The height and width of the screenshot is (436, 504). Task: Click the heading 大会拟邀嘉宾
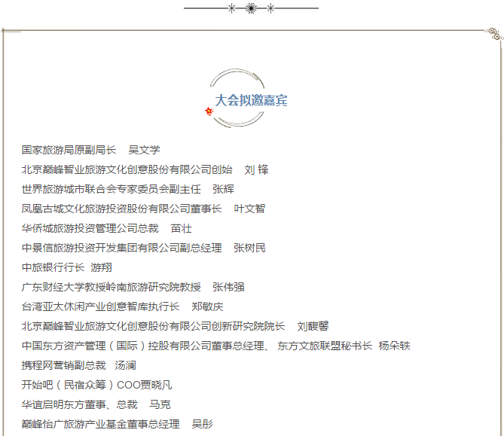coord(251,100)
